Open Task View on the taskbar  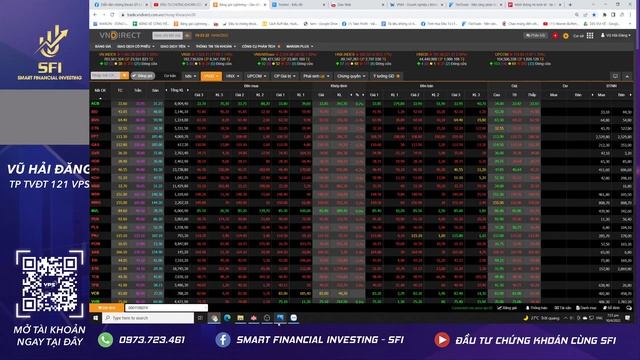[x=200, y=318]
